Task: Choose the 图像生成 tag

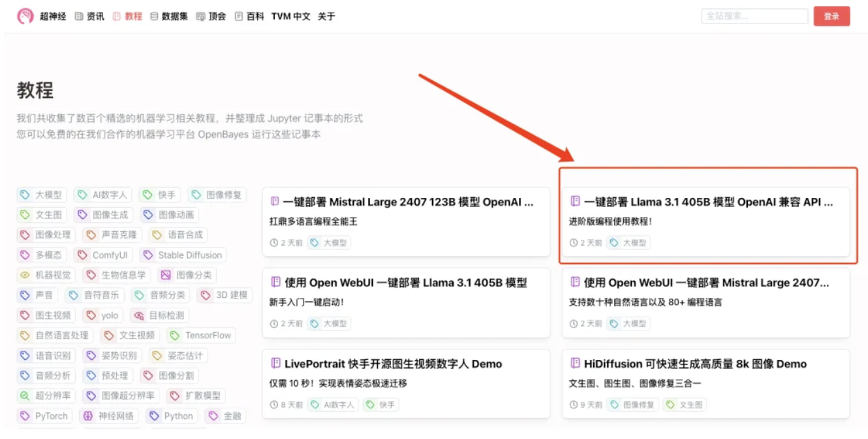Action: [x=103, y=215]
